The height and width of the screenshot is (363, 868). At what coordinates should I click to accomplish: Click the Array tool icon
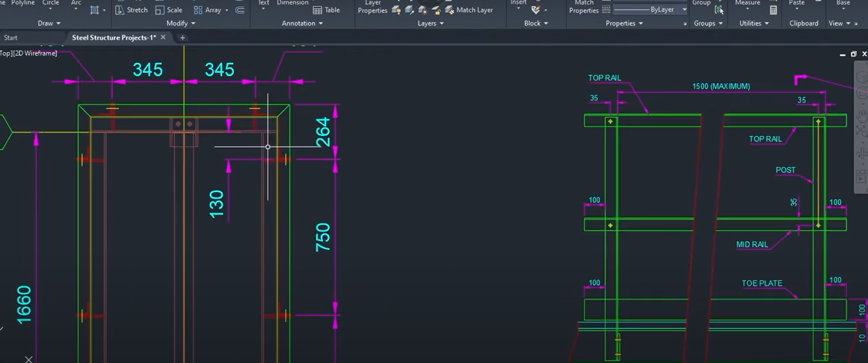pos(198,10)
